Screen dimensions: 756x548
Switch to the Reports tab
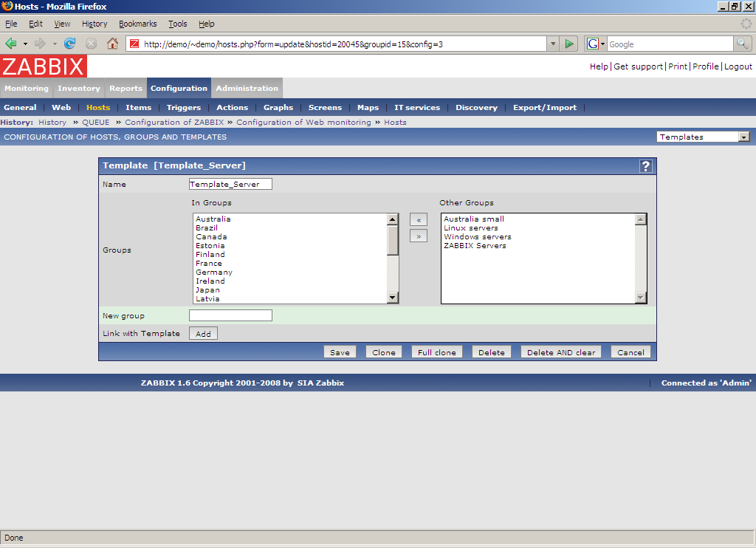click(x=126, y=89)
